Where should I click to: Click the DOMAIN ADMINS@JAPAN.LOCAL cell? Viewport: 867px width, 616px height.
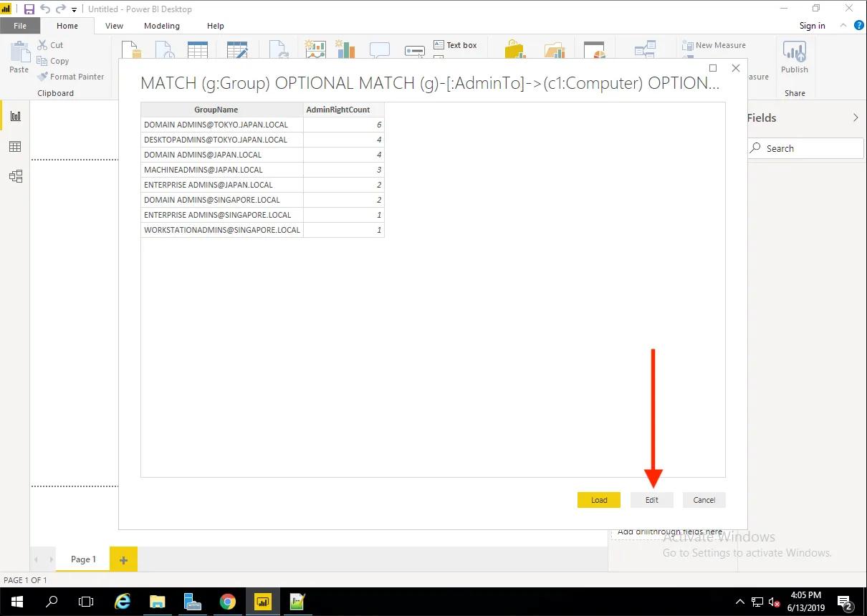[x=222, y=155]
